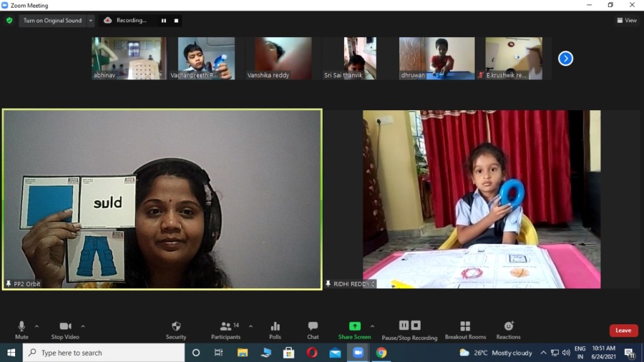Show next participants with blue arrow
Viewport: 644px width, 362px height.
click(565, 59)
